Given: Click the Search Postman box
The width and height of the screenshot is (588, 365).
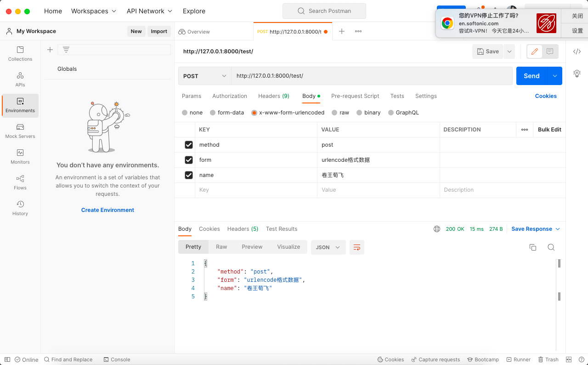Looking at the screenshot, I should click(324, 11).
